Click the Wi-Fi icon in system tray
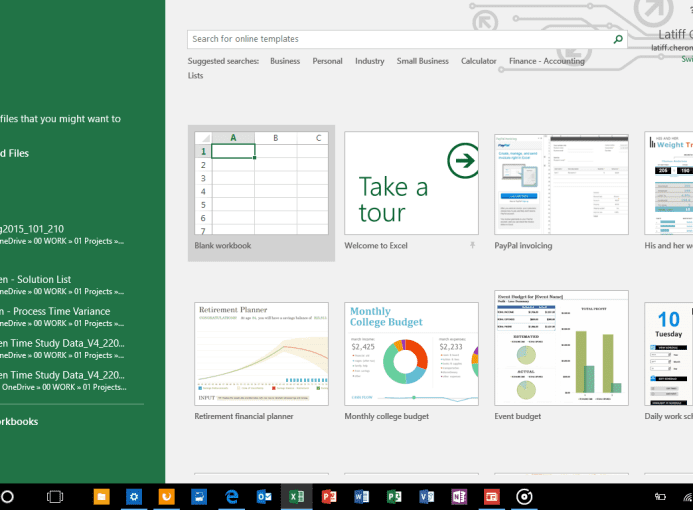Image resolution: width=693 pixels, height=510 pixels. click(x=688, y=497)
